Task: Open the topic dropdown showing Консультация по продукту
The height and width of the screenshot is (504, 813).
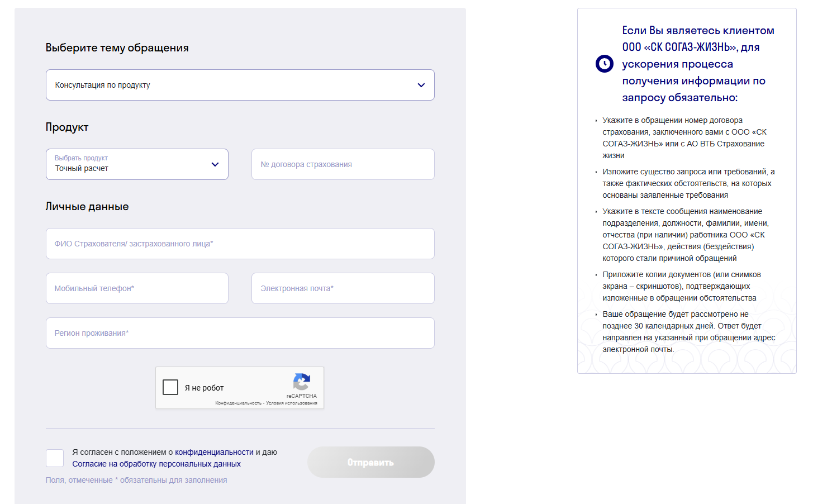Action: 240,85
